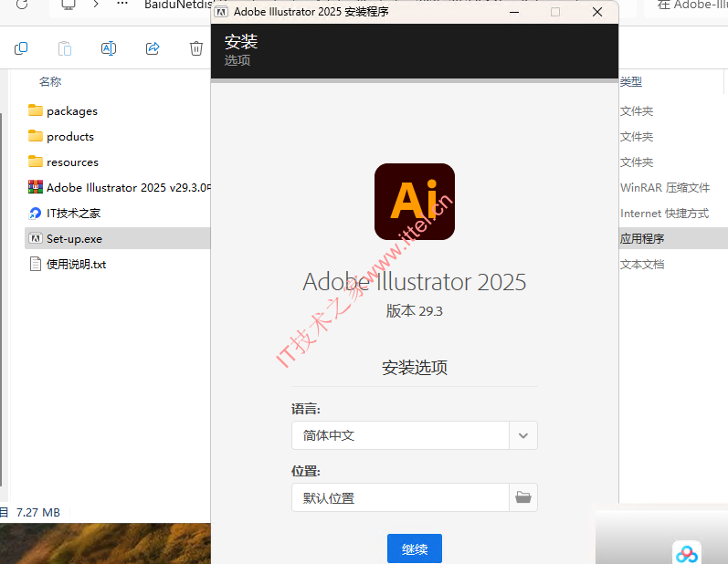Click the 使用说明.txt document icon
728x564 pixels.
pyautogui.click(x=36, y=265)
